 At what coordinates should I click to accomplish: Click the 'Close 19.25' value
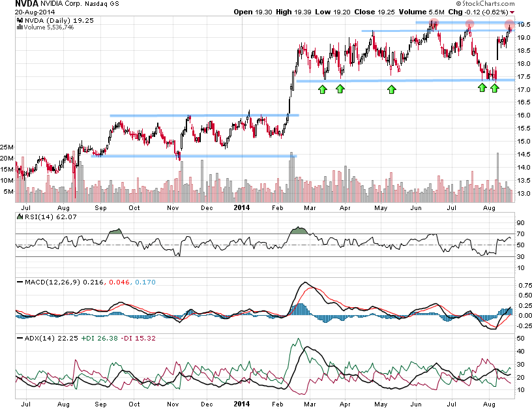point(375,12)
